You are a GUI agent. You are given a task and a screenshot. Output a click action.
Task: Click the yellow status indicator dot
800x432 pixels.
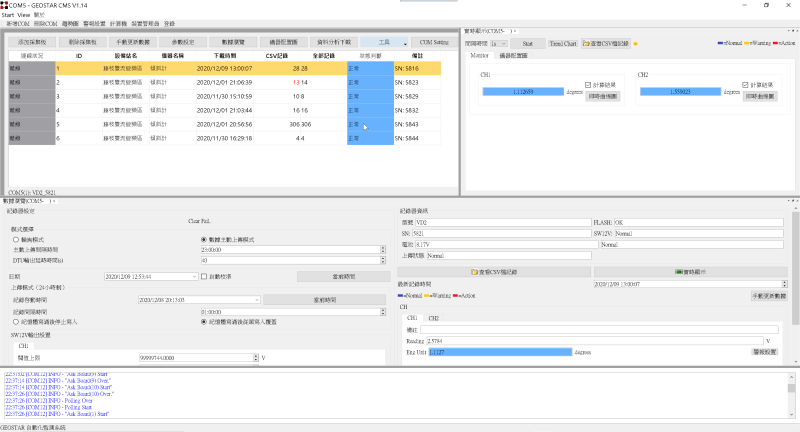(x=635, y=44)
